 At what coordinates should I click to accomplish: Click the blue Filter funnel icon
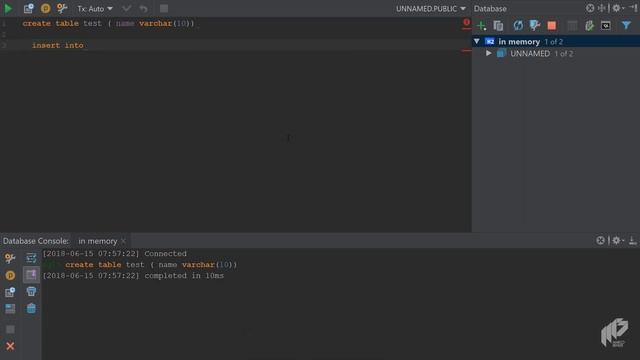pos(626,26)
